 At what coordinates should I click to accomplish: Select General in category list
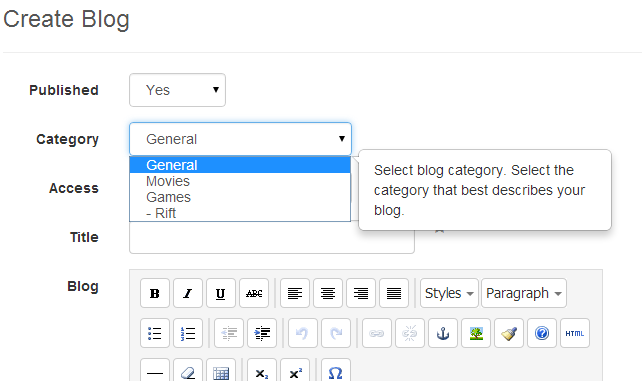click(x=240, y=165)
